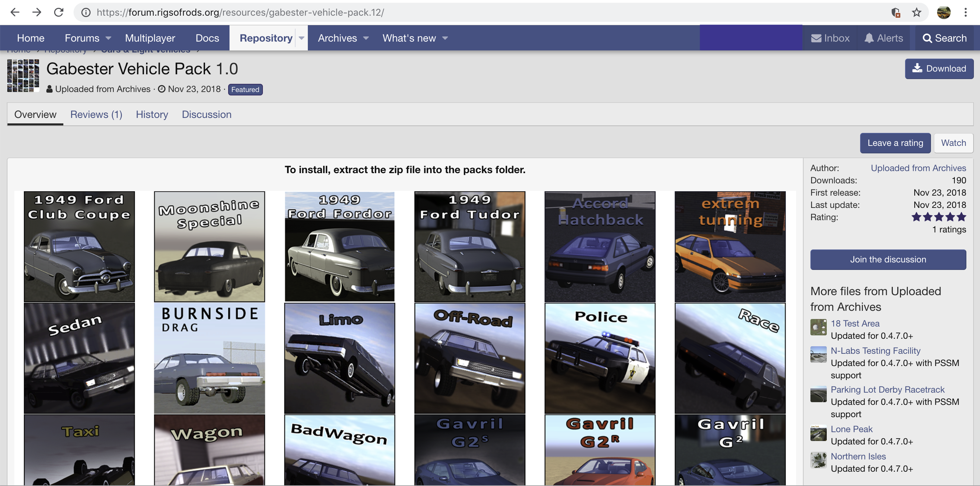Go back to the previous page
This screenshot has width=980, height=486.
pyautogui.click(x=15, y=12)
